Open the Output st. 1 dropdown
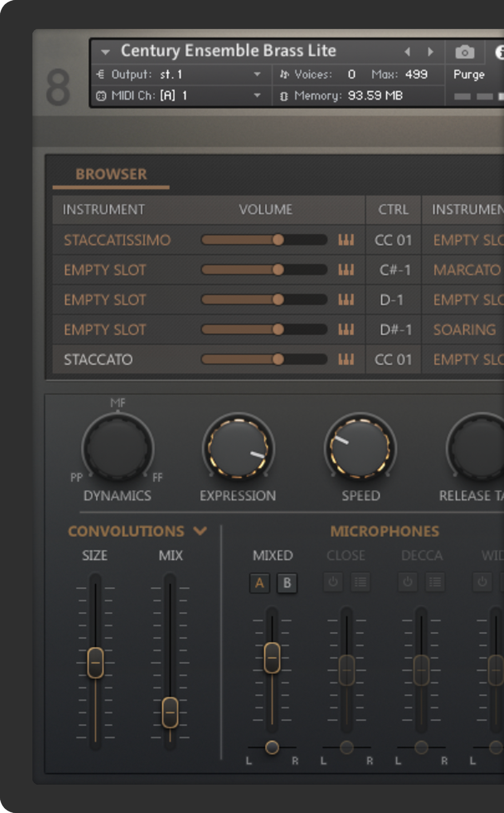Screen dimensions: 504x813 257,74
